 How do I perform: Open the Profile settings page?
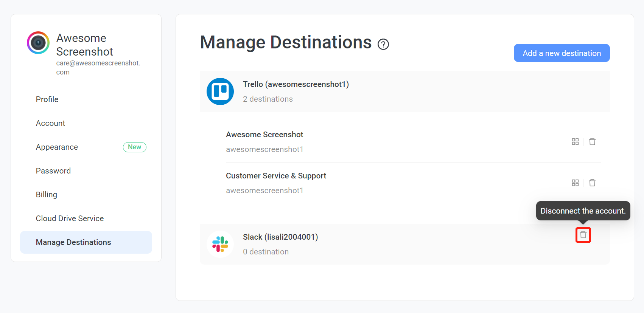[47, 99]
